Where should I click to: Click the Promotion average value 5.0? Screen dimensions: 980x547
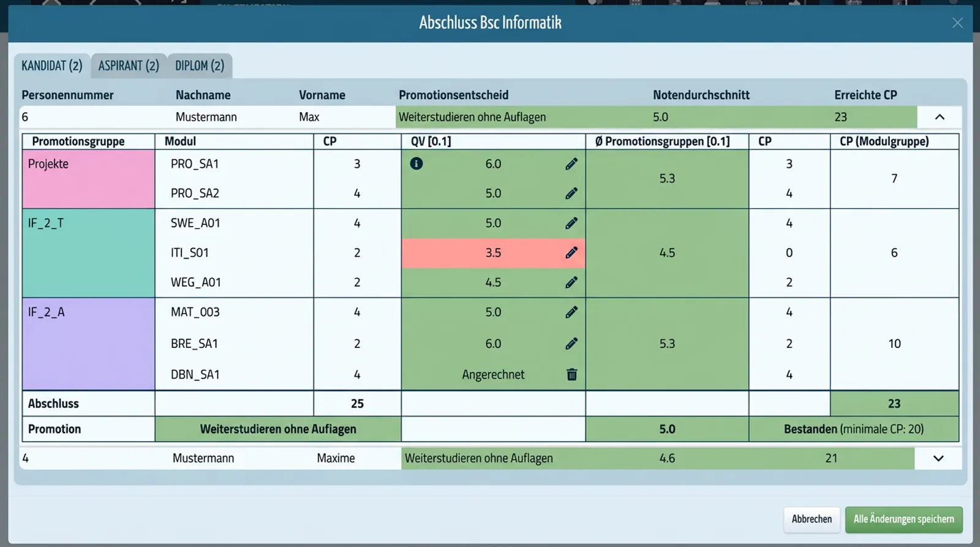667,429
